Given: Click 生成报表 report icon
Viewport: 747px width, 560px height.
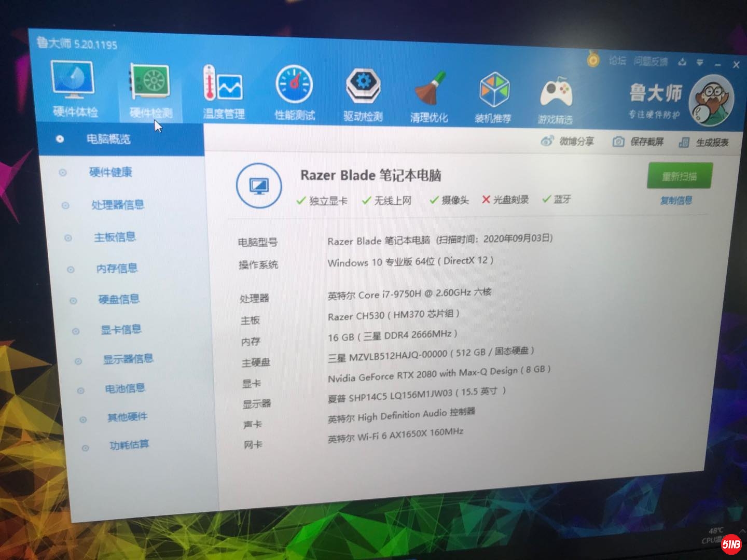Looking at the screenshot, I should tap(684, 143).
